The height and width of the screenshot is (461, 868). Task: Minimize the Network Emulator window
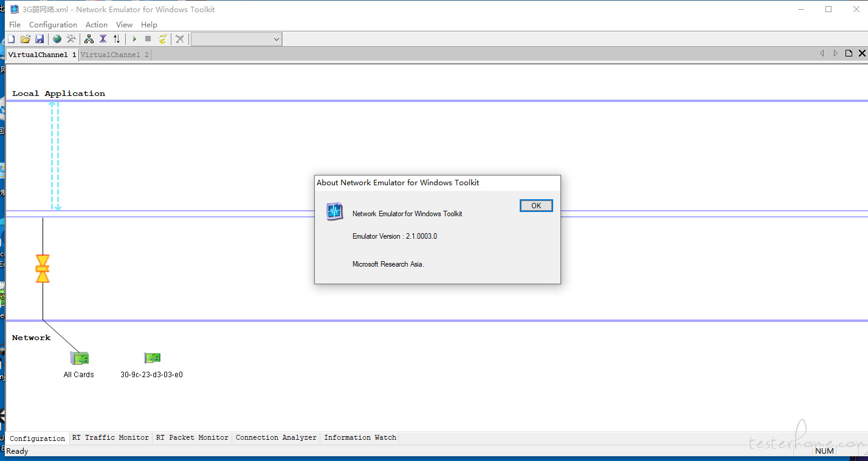click(801, 9)
